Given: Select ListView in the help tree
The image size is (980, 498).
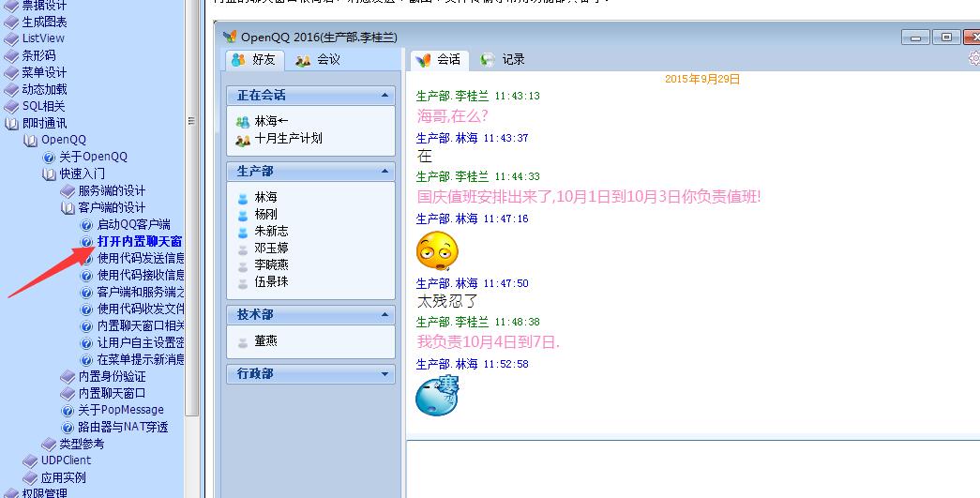Looking at the screenshot, I should pos(43,38).
